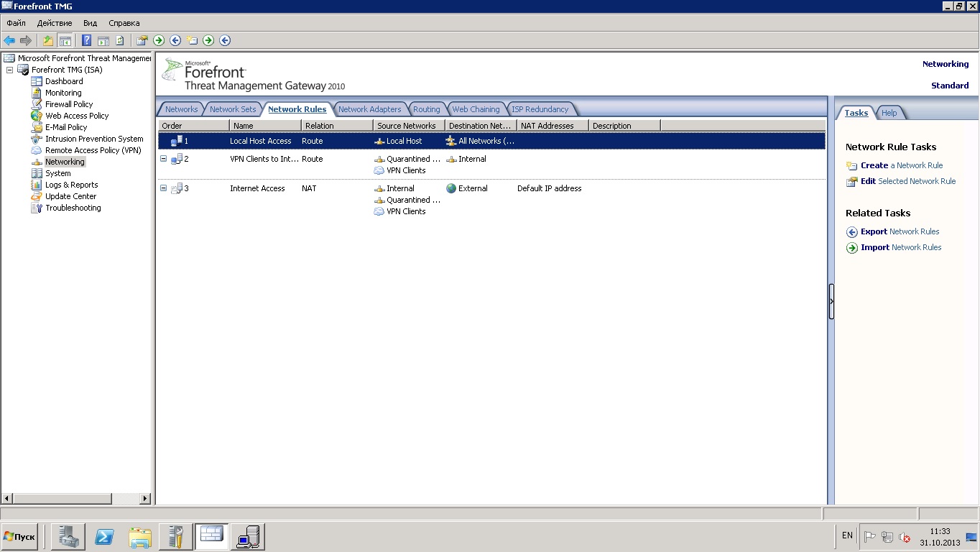Viewport: 980px width, 552px height.
Task: Open the Вид menu
Action: pyautogui.click(x=90, y=23)
